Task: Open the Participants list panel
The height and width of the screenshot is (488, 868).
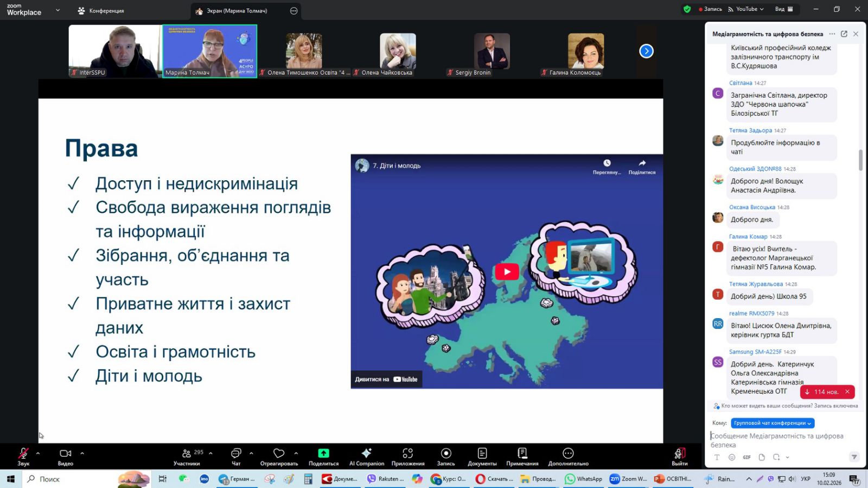Action: coord(187,454)
